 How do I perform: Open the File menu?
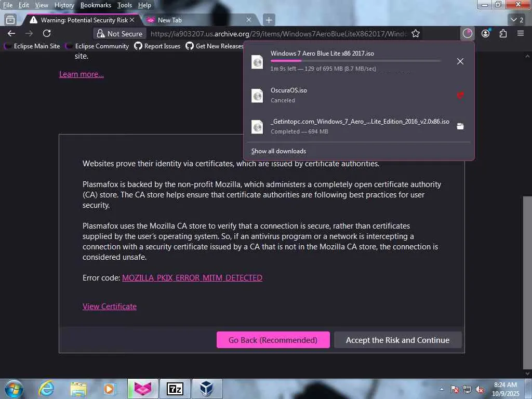coord(8,5)
